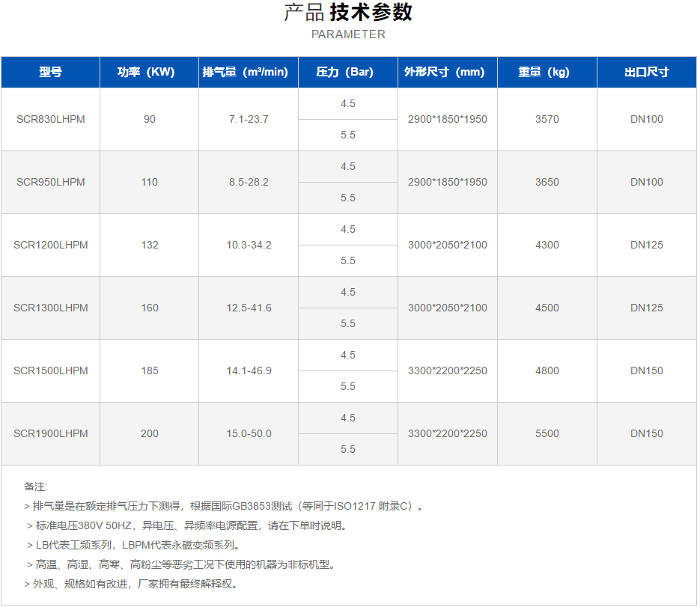The image size is (700, 607).
Task: Click the SCR1900LHPM model cell
Action: 49,433
